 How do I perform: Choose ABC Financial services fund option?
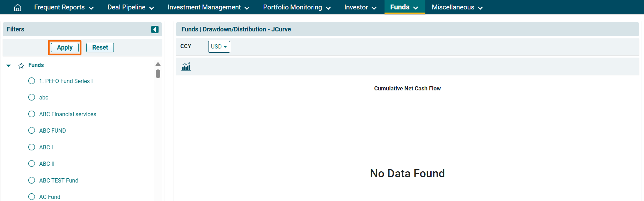coord(32,114)
